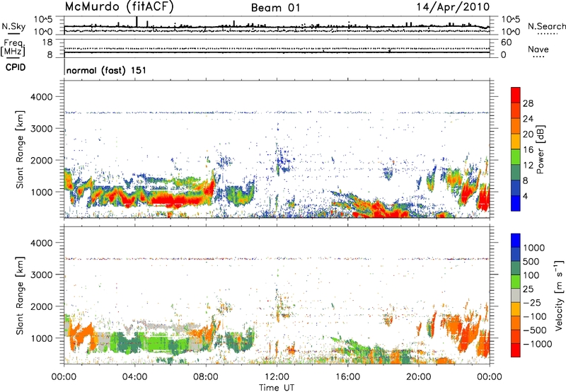566x392 pixels.
Task: Click the dotted line sample under N.Search
Action: (548, 34)
